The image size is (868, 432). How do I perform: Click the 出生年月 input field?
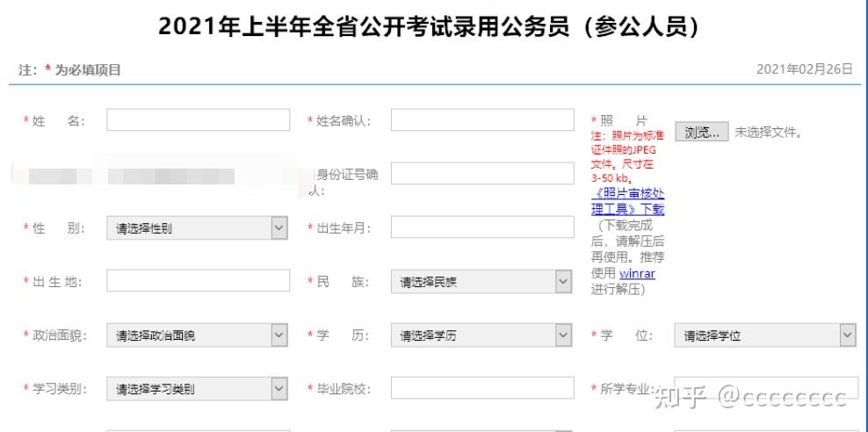tap(482, 227)
